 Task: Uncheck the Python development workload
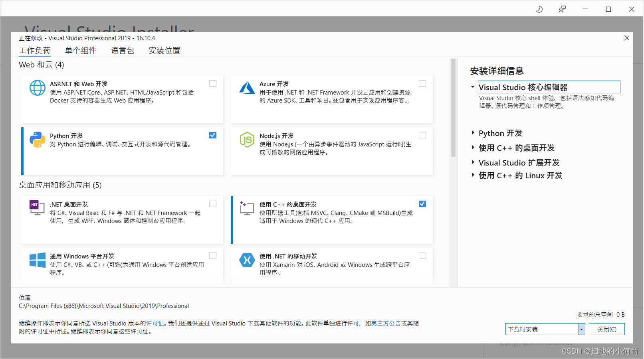pos(213,135)
